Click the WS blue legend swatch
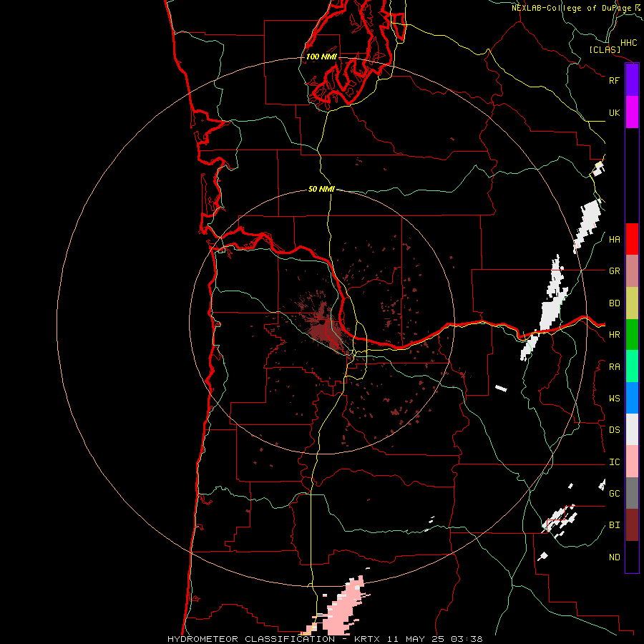 632,398
